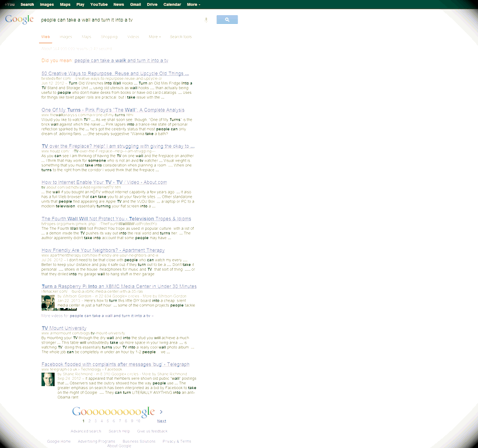Go to results page 2
Screen dimensions: 478x448
89,421
